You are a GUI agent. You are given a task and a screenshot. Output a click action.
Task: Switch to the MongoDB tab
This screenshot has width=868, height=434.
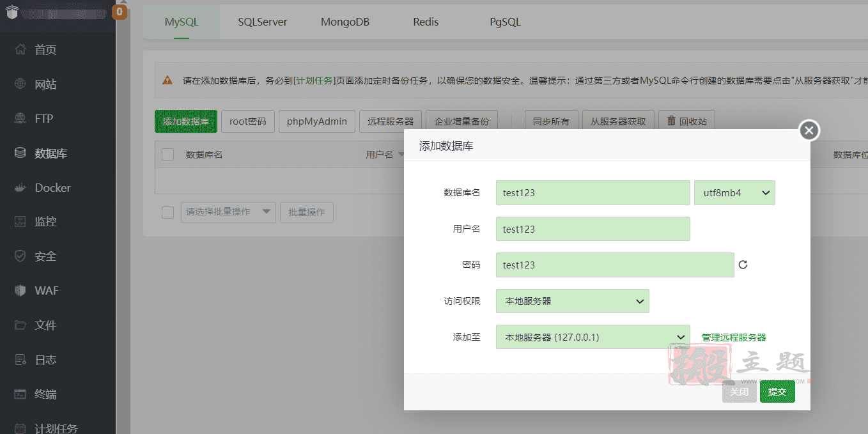click(x=345, y=22)
